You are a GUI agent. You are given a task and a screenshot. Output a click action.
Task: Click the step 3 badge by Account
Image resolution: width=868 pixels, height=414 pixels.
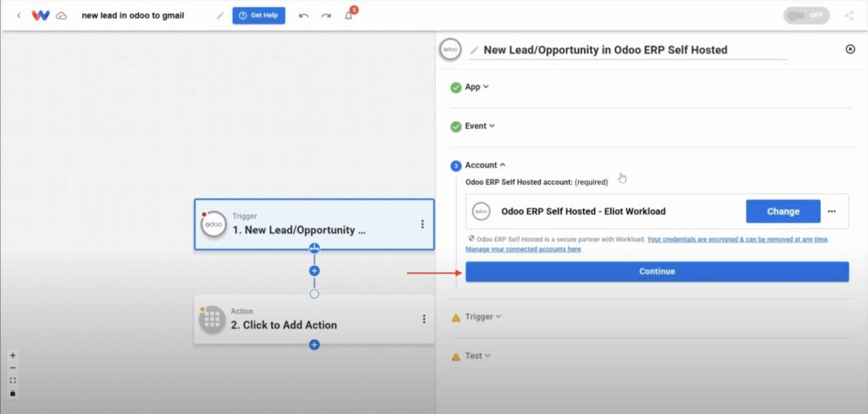tap(455, 165)
